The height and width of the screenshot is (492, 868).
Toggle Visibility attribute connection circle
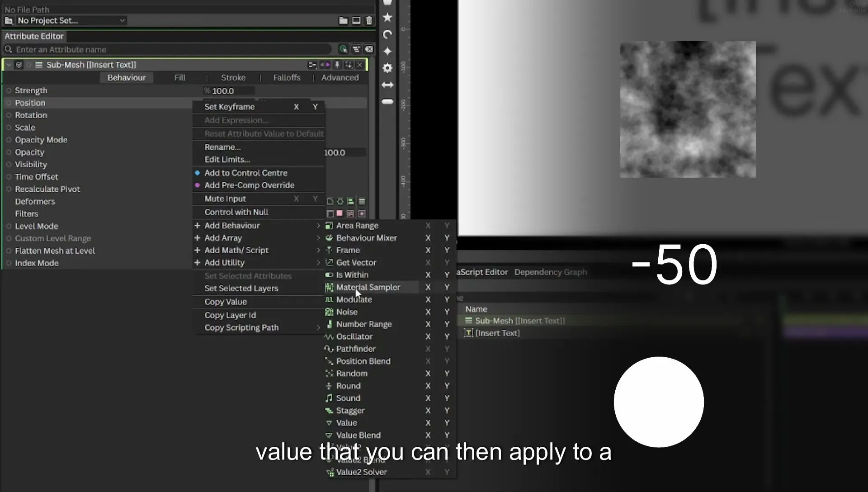pyautogui.click(x=9, y=165)
